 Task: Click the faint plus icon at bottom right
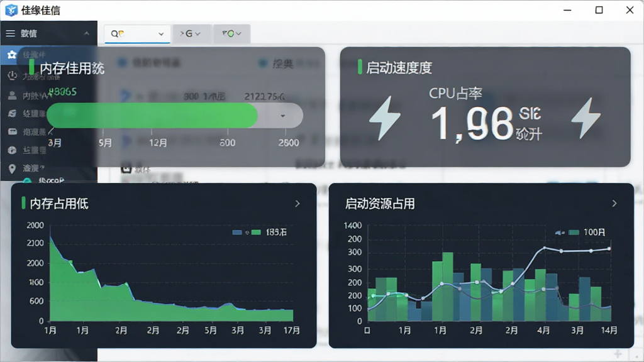[x=618, y=354]
